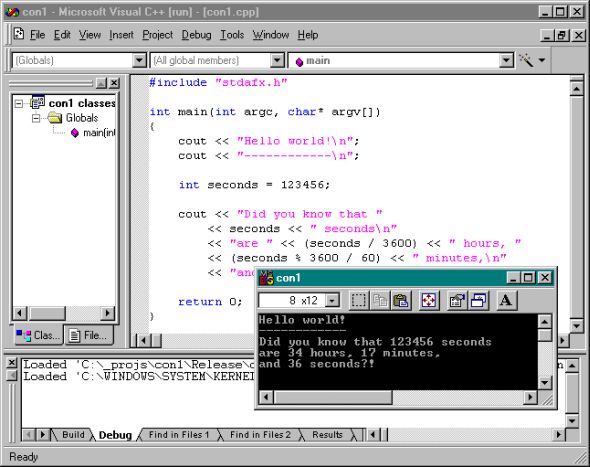Open Properties icon in con1 console toolbar
This screenshot has width=590, height=467.
click(x=457, y=301)
